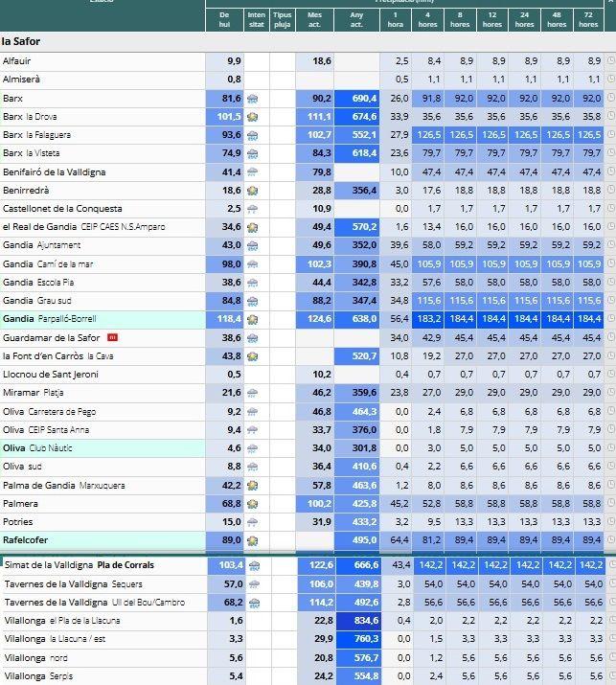The width and height of the screenshot is (616, 685).
Task: Click the storm icon for Barx la Drova
Action: 253,117
